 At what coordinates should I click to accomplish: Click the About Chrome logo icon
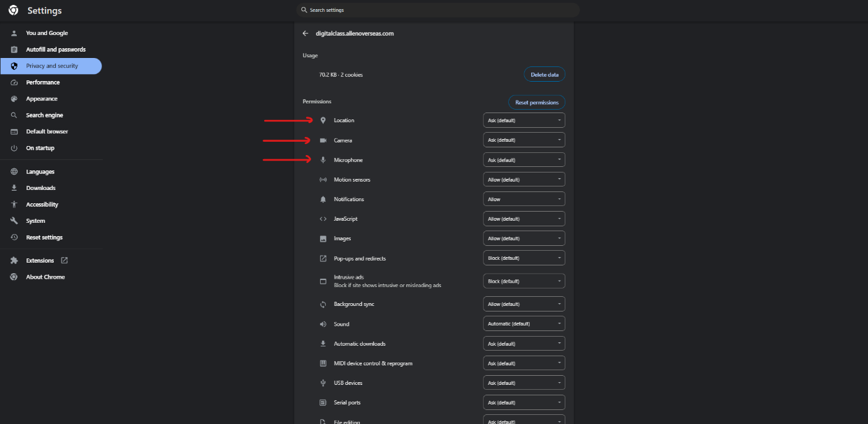[x=14, y=277]
